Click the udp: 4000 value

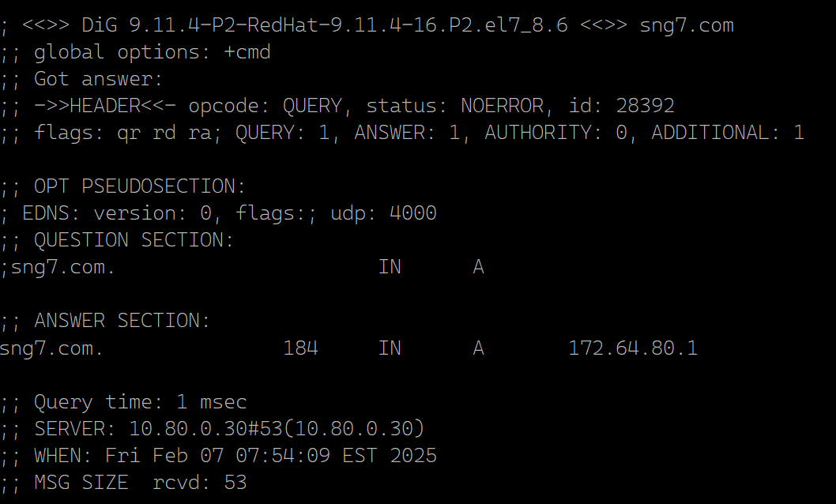tap(383, 213)
